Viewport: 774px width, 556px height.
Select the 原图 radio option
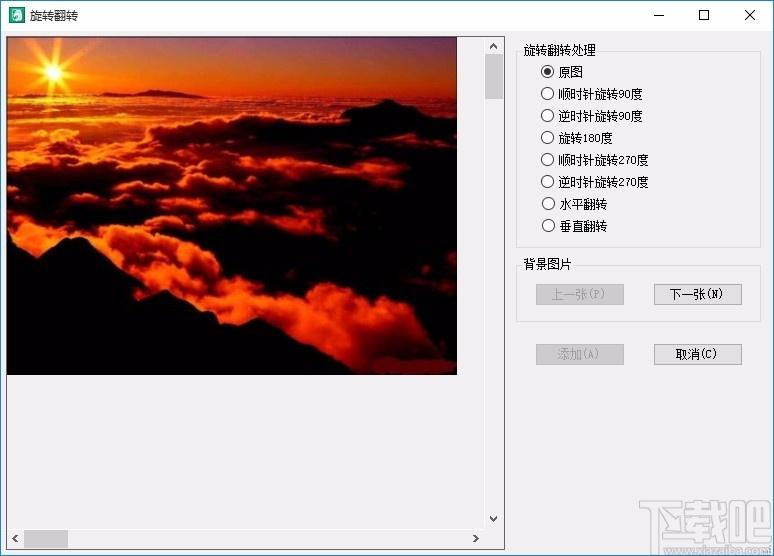547,72
